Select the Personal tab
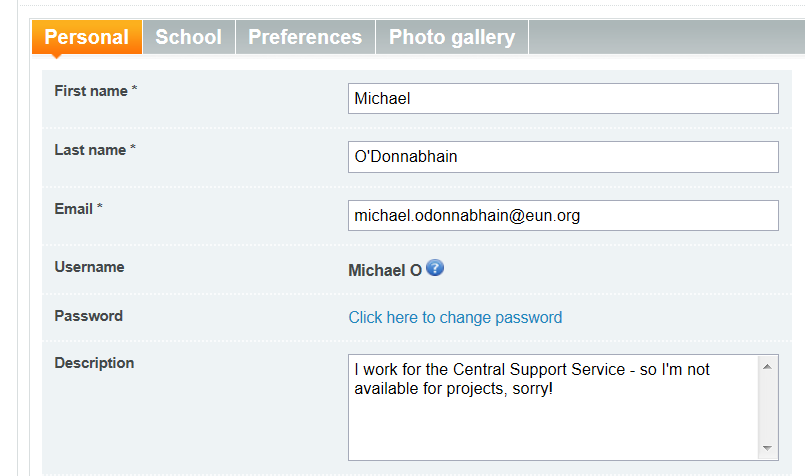Screen dimensions: 805x476 tap(87, 37)
